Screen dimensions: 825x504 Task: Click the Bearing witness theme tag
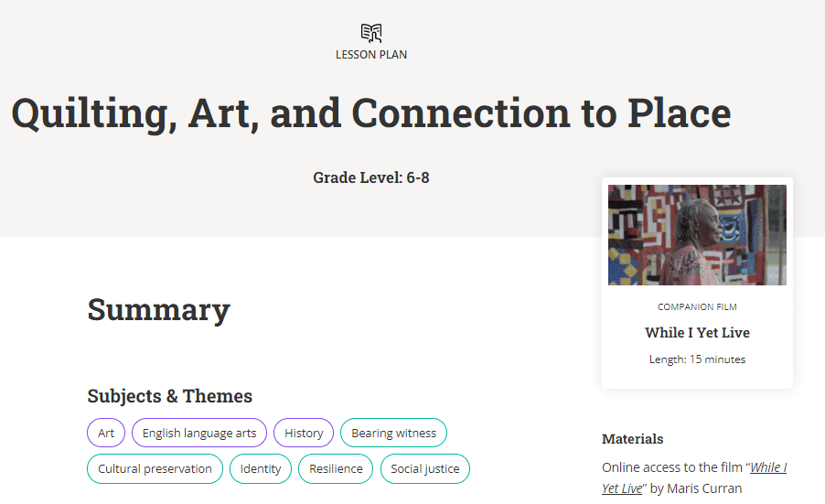[393, 433]
